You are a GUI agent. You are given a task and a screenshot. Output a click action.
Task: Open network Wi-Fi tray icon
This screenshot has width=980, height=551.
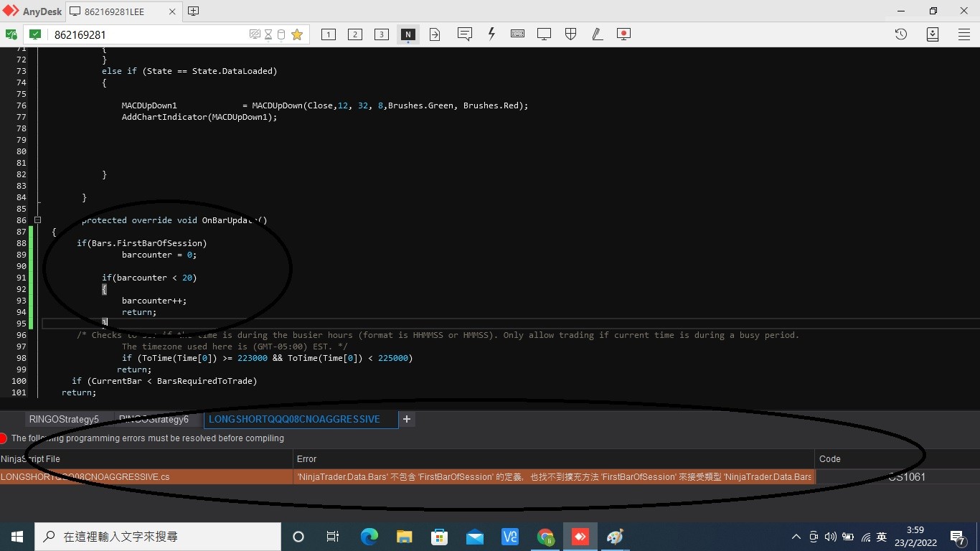click(x=865, y=537)
